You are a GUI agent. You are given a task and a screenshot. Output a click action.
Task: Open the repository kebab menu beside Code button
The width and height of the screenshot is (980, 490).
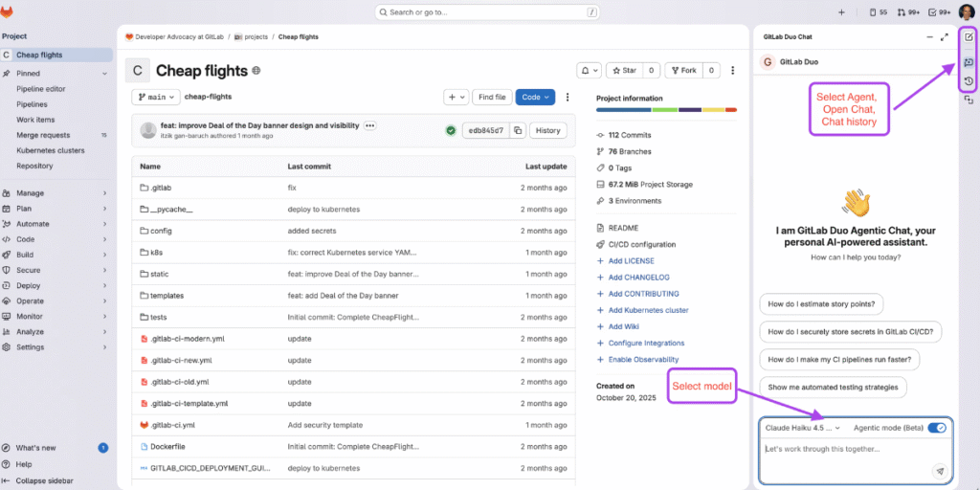568,97
